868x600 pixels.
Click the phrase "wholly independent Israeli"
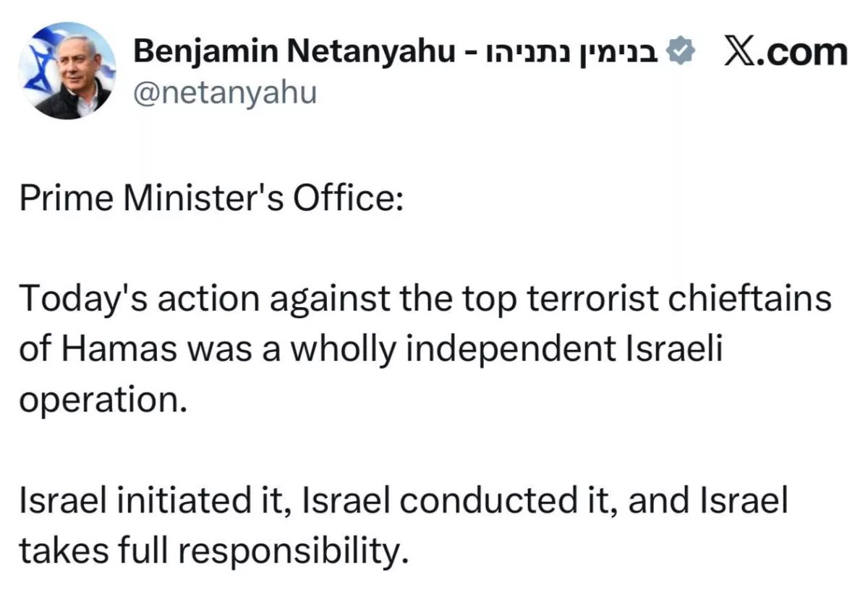coord(514,351)
